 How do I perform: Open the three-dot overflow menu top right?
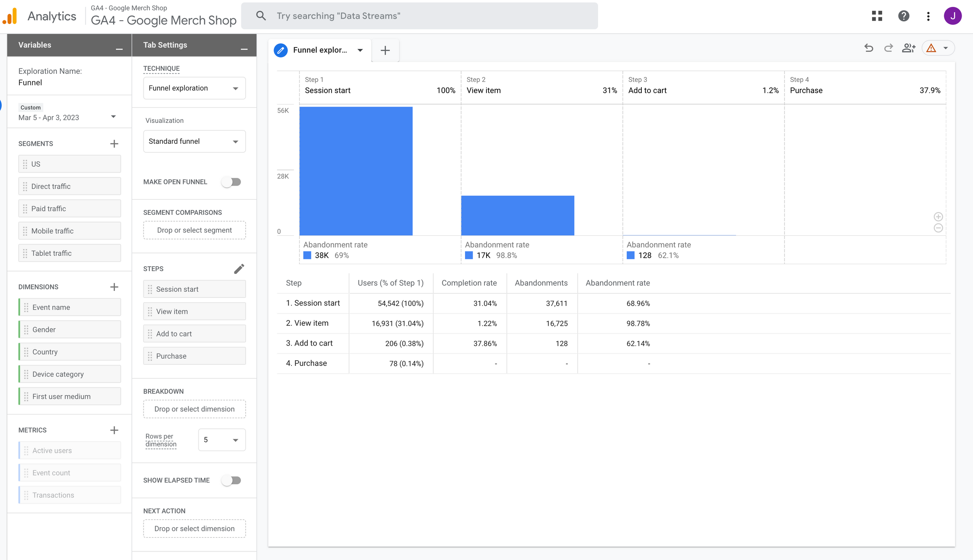(928, 16)
